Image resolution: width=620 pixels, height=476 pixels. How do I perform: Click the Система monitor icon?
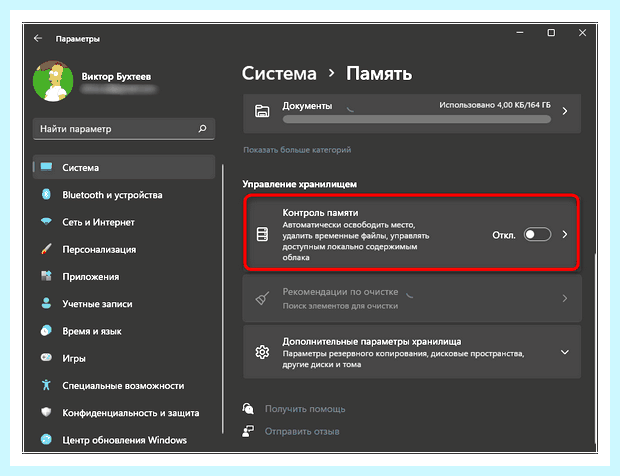[x=46, y=167]
